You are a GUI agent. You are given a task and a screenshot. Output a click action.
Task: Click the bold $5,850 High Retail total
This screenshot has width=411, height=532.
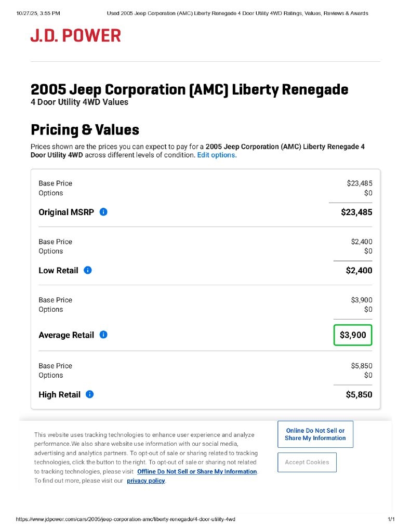point(359,394)
